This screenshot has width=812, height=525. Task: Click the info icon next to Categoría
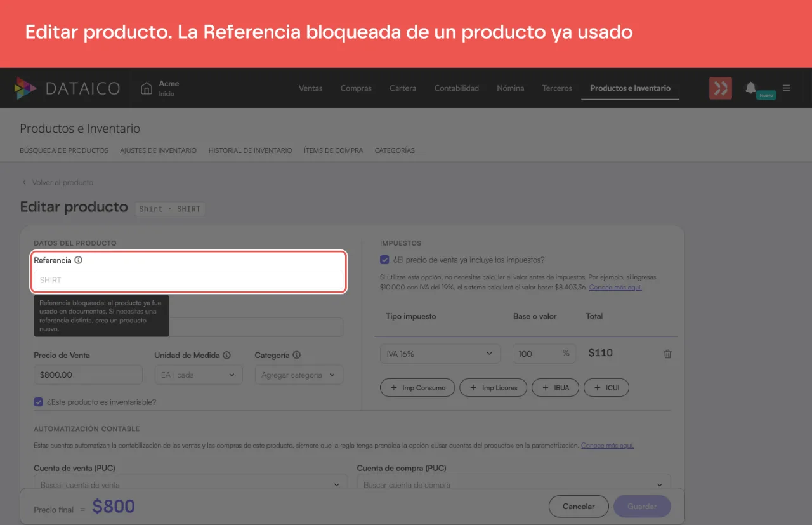tap(296, 356)
